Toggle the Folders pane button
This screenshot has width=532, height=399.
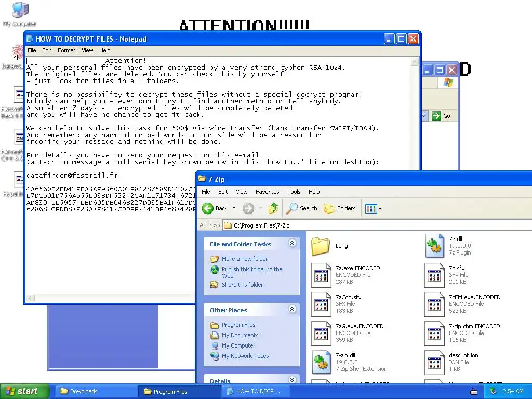pyautogui.click(x=340, y=208)
